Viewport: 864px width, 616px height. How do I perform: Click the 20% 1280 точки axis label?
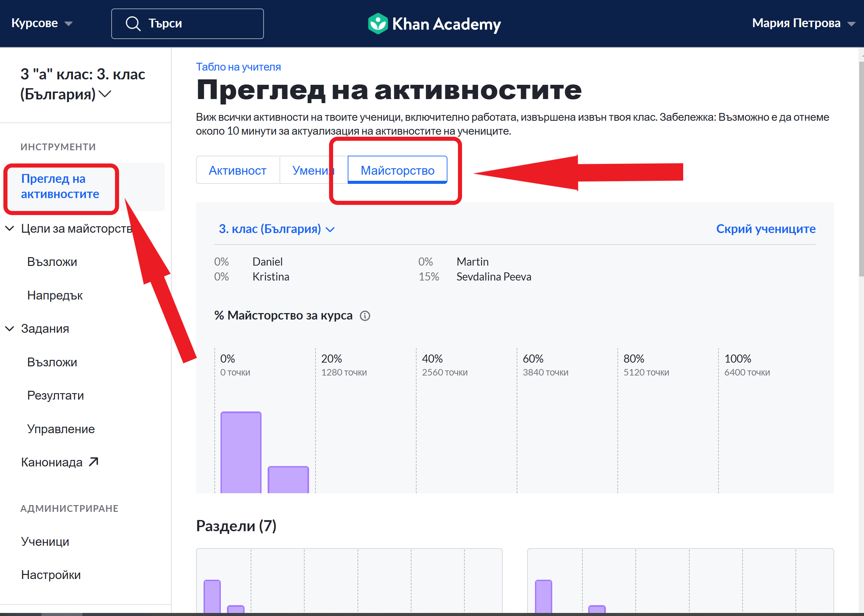(x=344, y=365)
